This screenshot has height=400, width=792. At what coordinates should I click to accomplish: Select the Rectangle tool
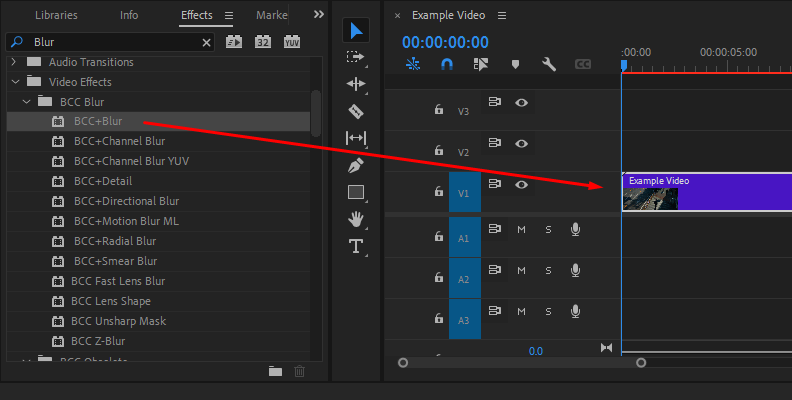tap(356, 192)
